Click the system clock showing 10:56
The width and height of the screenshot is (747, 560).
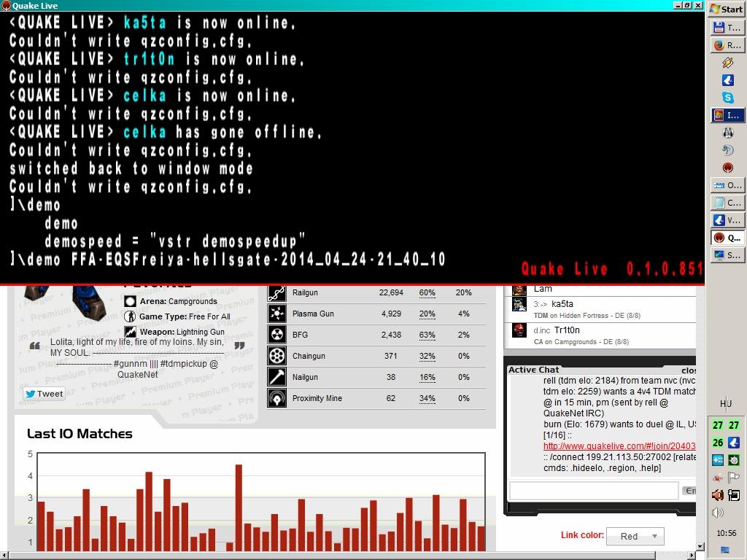726,533
